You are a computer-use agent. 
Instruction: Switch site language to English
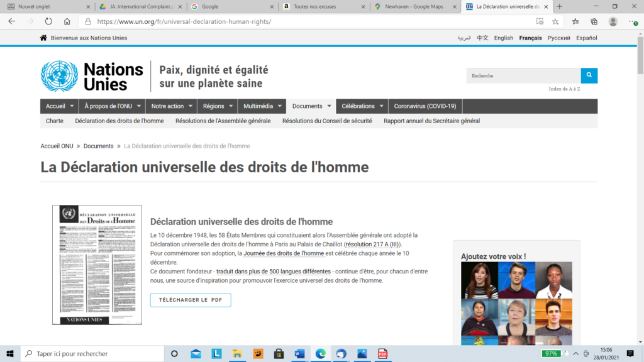click(x=504, y=38)
